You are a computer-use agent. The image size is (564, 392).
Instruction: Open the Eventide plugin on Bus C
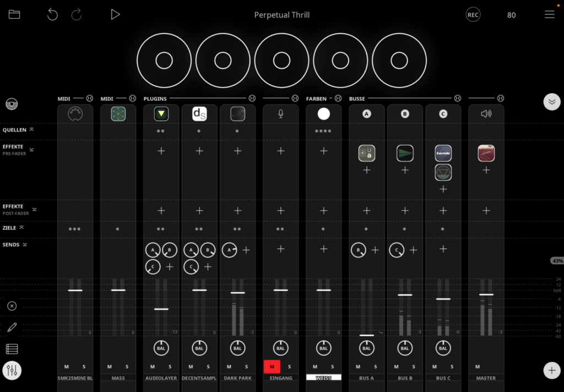[443, 153]
